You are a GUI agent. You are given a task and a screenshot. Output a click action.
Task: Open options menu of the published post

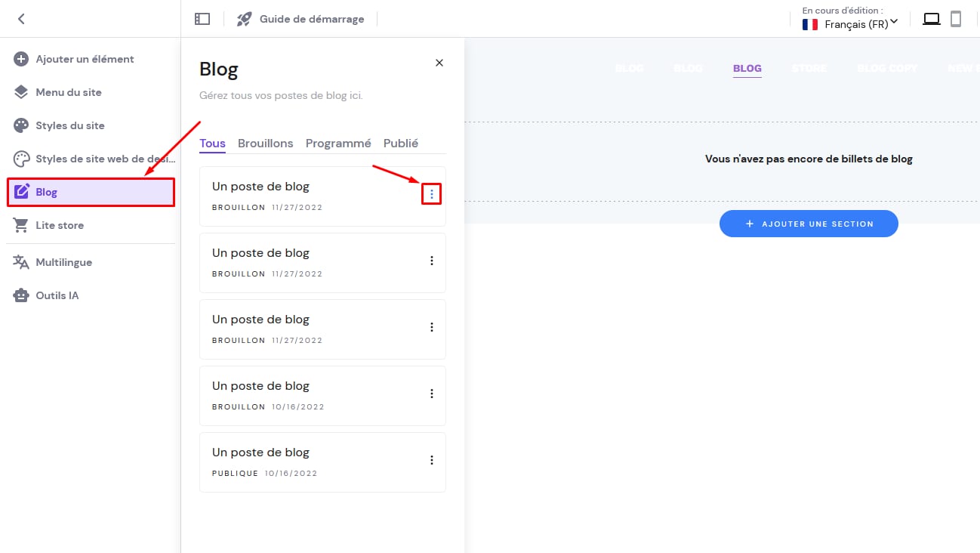(432, 460)
